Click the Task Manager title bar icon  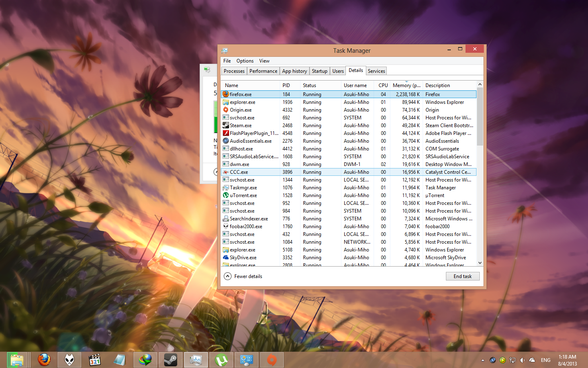(225, 50)
